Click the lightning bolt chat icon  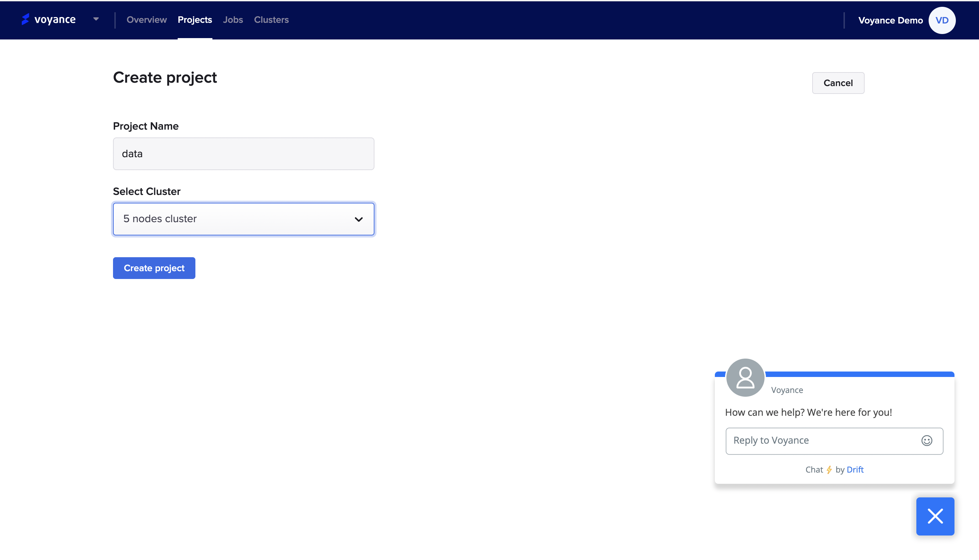click(829, 470)
